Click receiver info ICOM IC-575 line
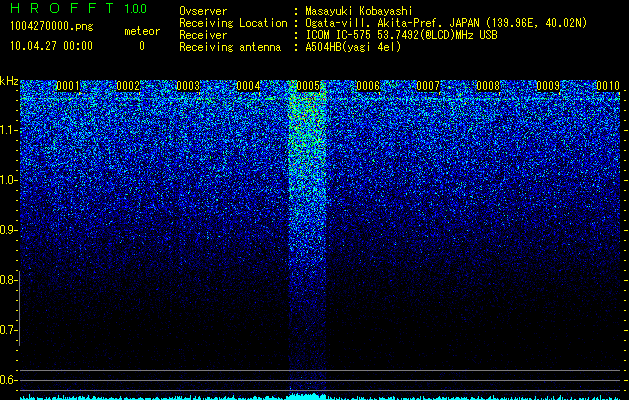The height and width of the screenshot is (400, 629). [401, 35]
